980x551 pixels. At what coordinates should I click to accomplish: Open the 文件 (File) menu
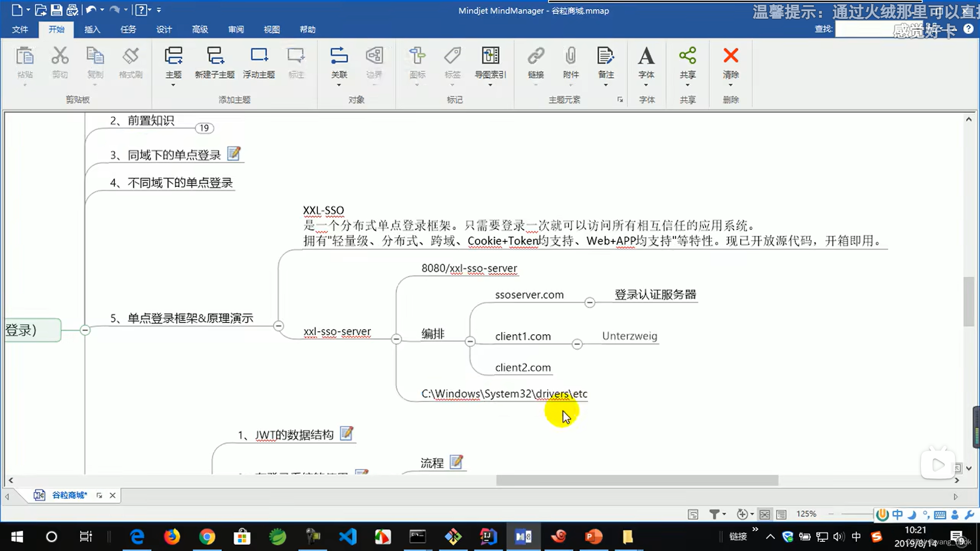point(20,29)
